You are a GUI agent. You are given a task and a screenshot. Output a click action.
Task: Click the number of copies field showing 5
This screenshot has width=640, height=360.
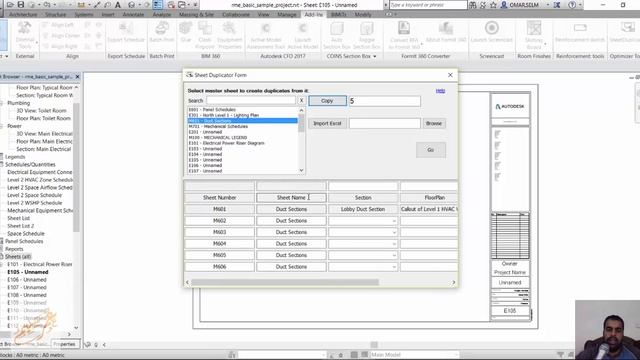384,101
